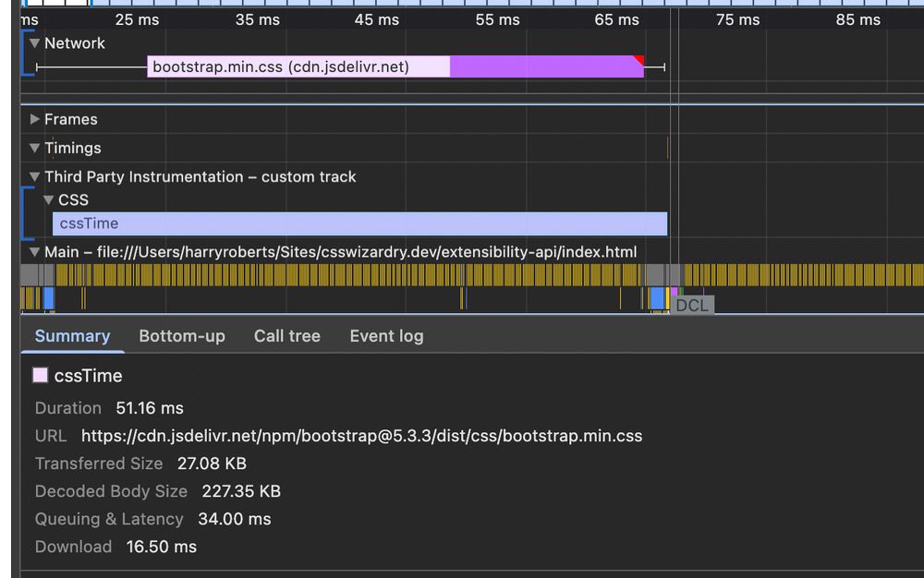Viewport: 924px width, 578px height.
Task: Click the 25 ms ruler label
Action: tap(137, 19)
